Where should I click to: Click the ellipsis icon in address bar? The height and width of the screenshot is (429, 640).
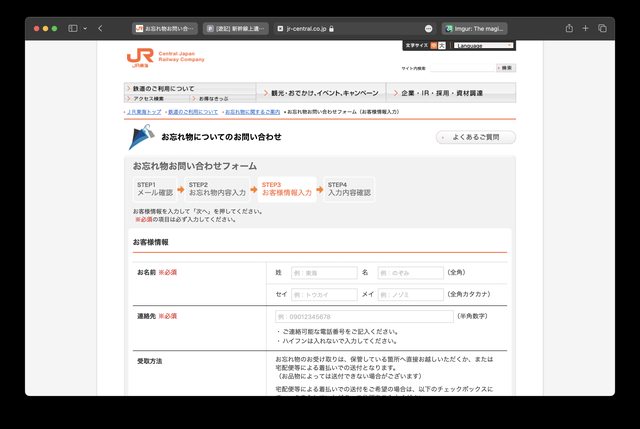point(429,28)
